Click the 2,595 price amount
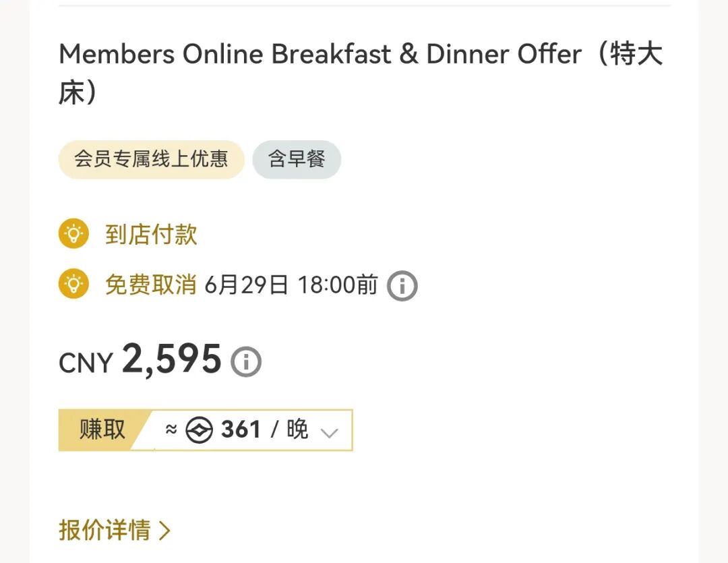This screenshot has width=728, height=563. 172,359
